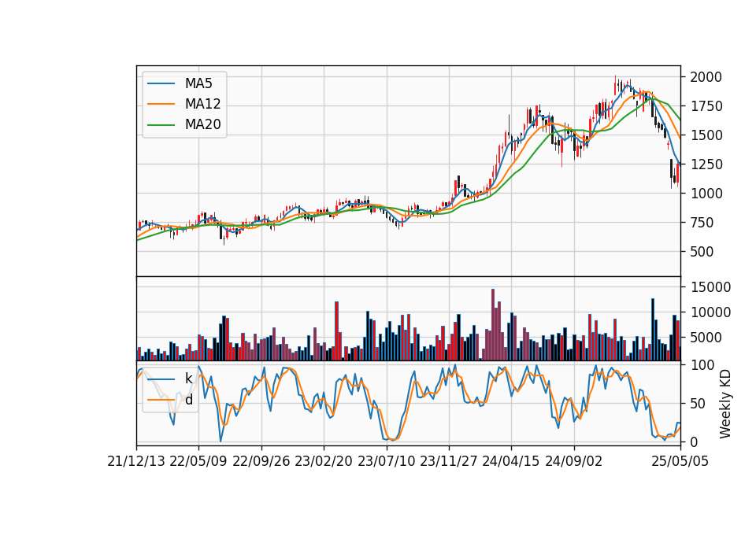This screenshot has width=756, height=543.
Task: Click the 21/12/13 date tick label
Action: pyautogui.click(x=136, y=461)
